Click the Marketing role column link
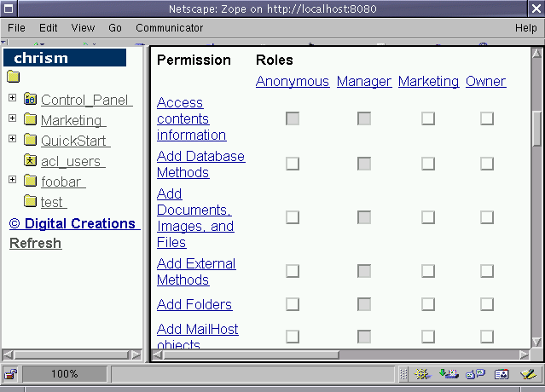The height and width of the screenshot is (392, 545). pyautogui.click(x=428, y=81)
